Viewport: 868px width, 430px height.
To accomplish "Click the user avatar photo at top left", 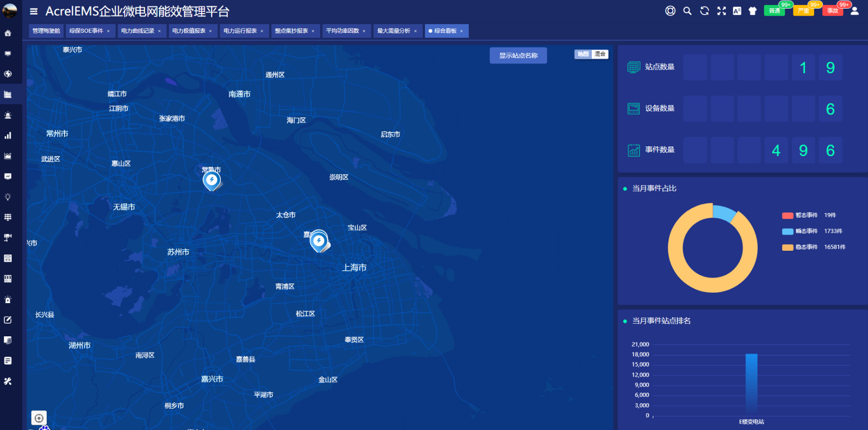I will pos(10,11).
